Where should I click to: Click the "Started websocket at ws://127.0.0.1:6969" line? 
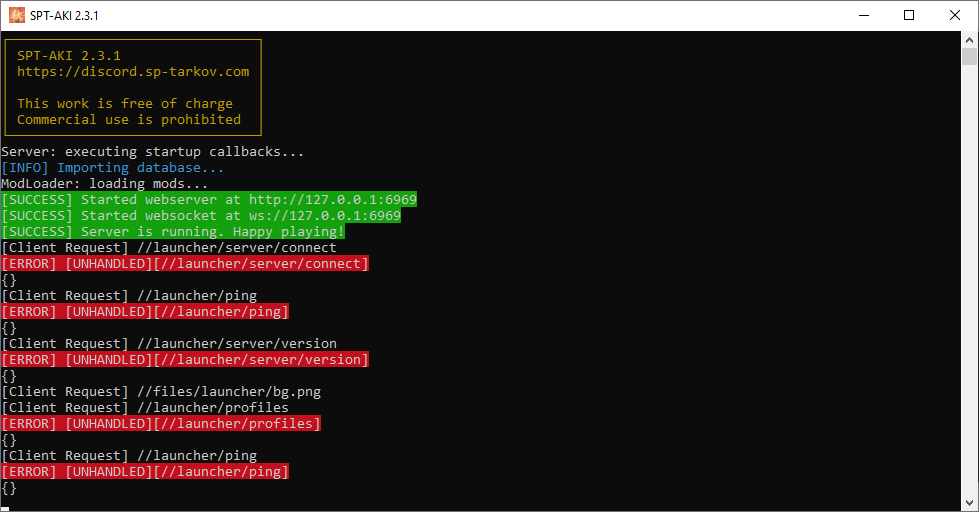click(201, 215)
